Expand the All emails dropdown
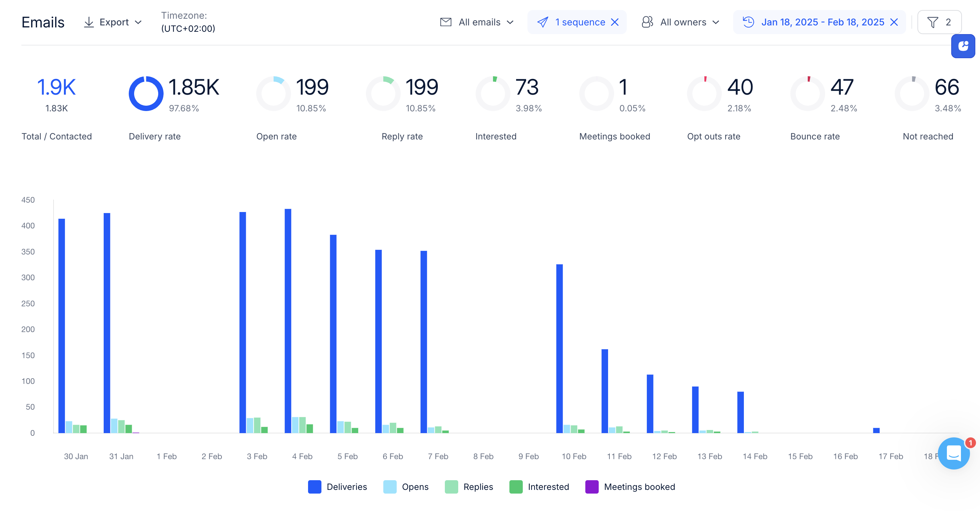Screen dimensions: 980x523 click(510, 22)
